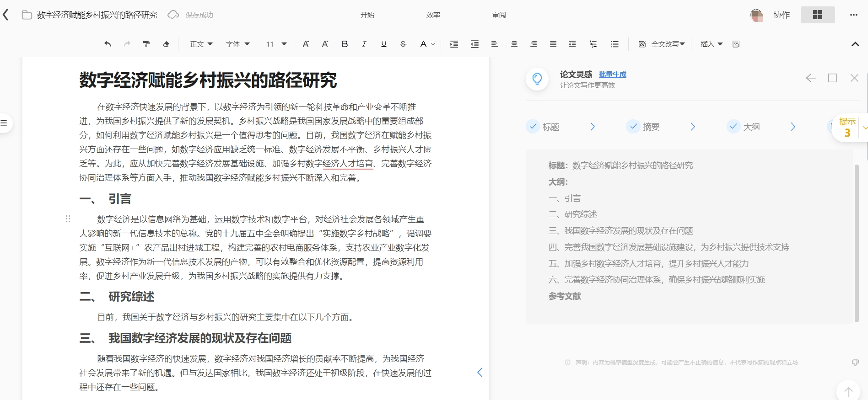Click the back arrow at top left
Image resolution: width=868 pixels, height=400 pixels.
pyautogui.click(x=5, y=15)
